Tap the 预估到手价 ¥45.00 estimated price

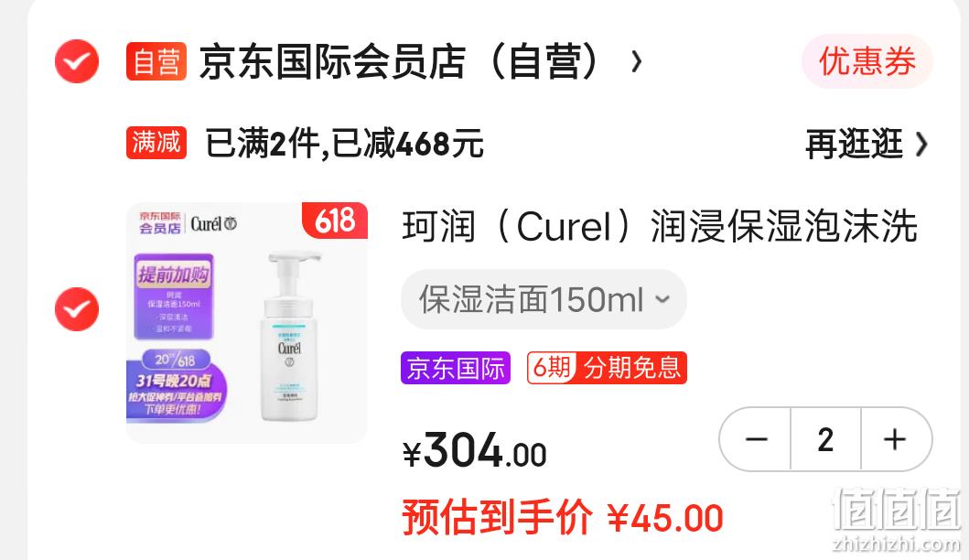coord(563,517)
